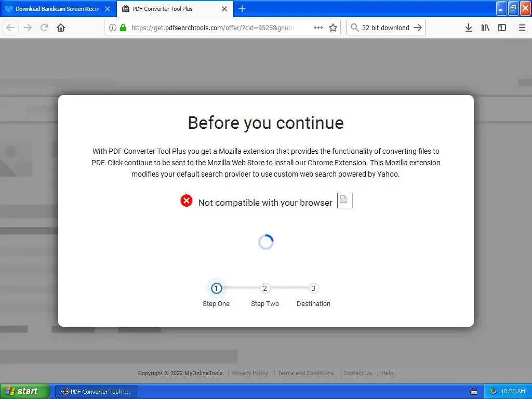Open the Downloads arrow icon
The image size is (532, 399).
pyautogui.click(x=469, y=28)
